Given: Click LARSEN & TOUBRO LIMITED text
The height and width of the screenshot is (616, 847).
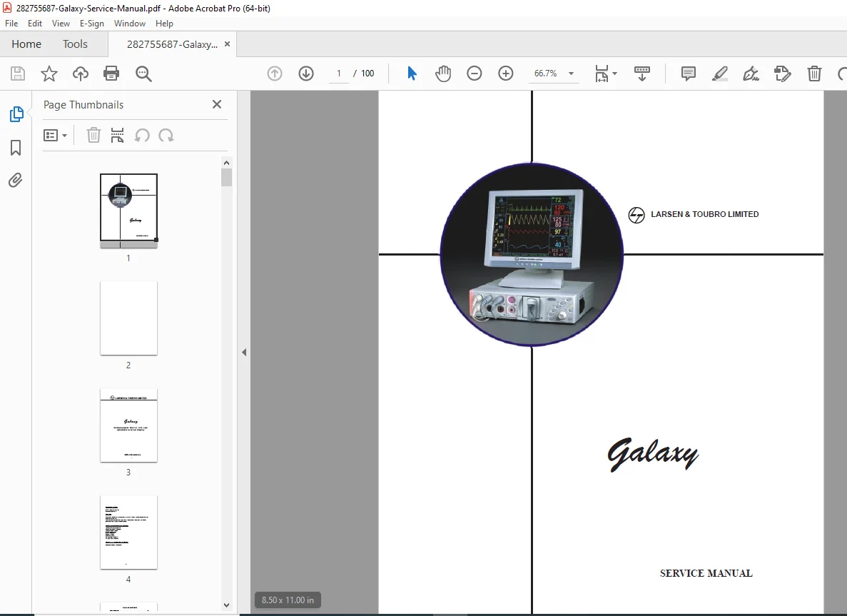Looking at the screenshot, I should (704, 214).
